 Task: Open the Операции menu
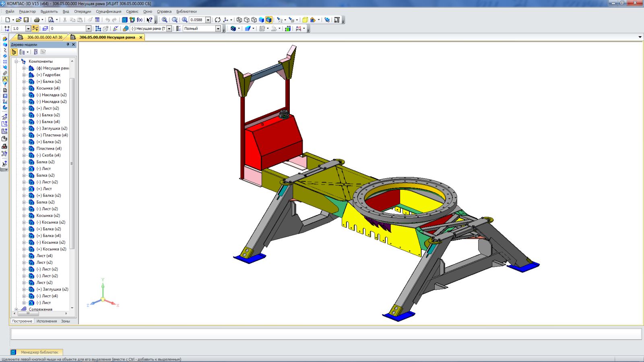point(83,12)
